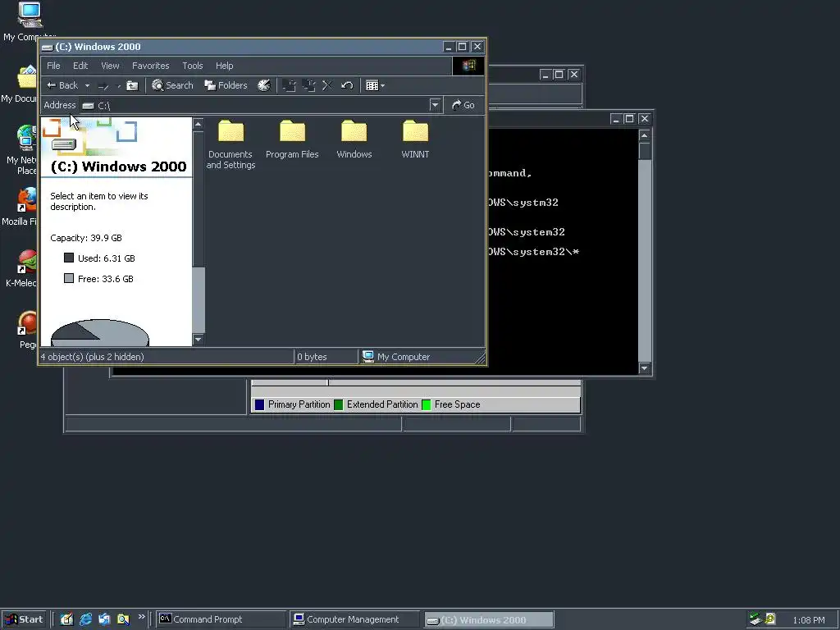Click the info panel scroll down arrow

point(198,339)
